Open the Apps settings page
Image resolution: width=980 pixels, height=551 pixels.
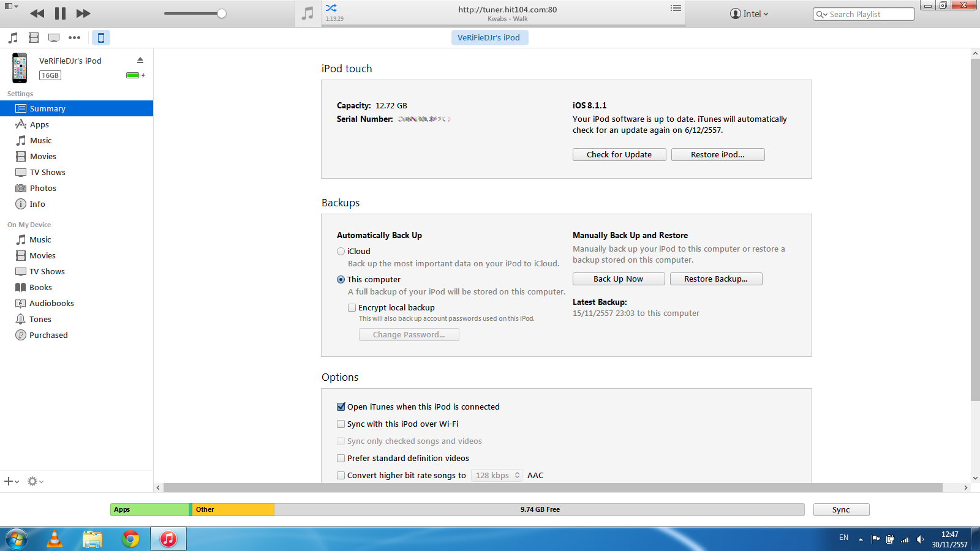click(x=77, y=124)
